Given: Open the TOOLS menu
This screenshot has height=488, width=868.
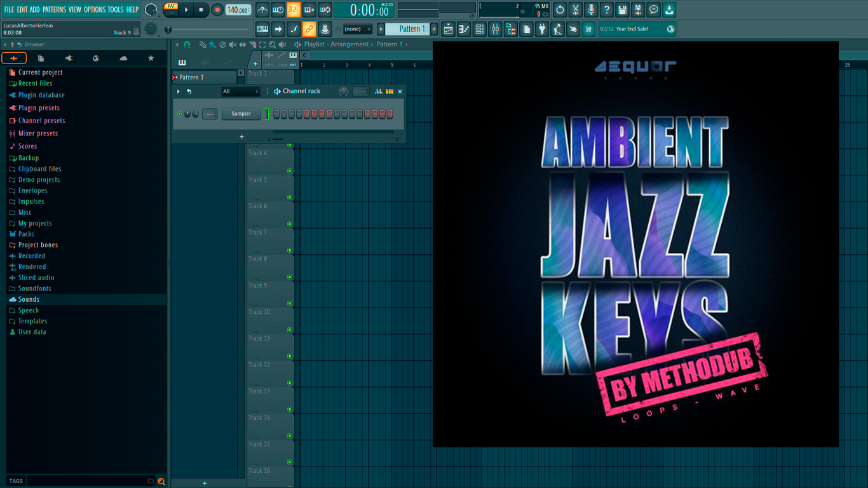Looking at the screenshot, I should 115,10.
